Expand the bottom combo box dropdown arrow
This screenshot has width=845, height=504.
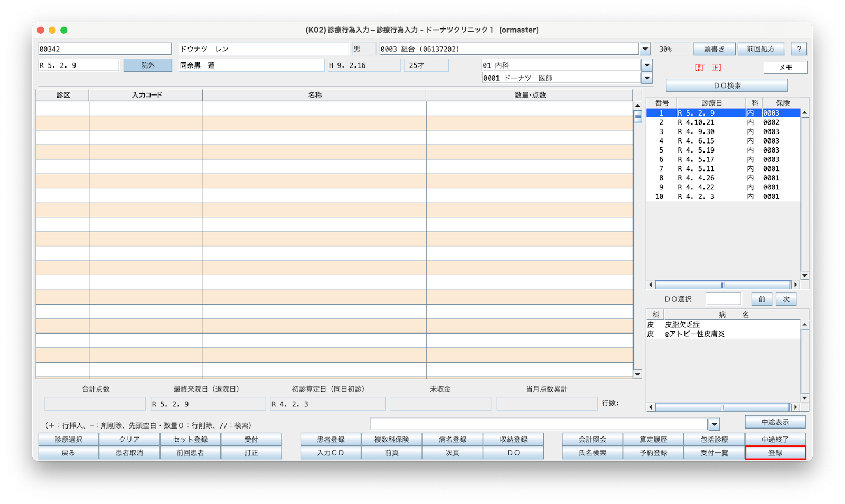coord(714,424)
